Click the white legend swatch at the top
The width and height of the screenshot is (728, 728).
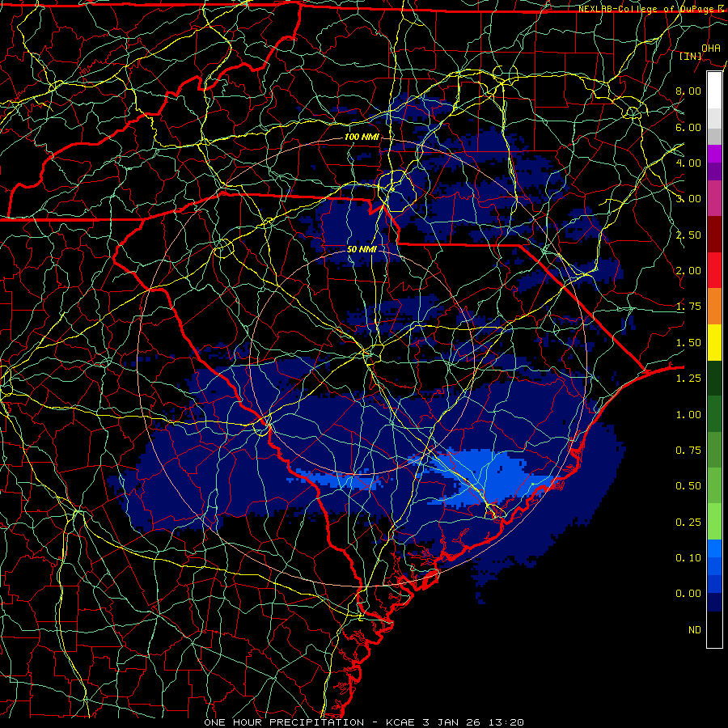(714, 90)
